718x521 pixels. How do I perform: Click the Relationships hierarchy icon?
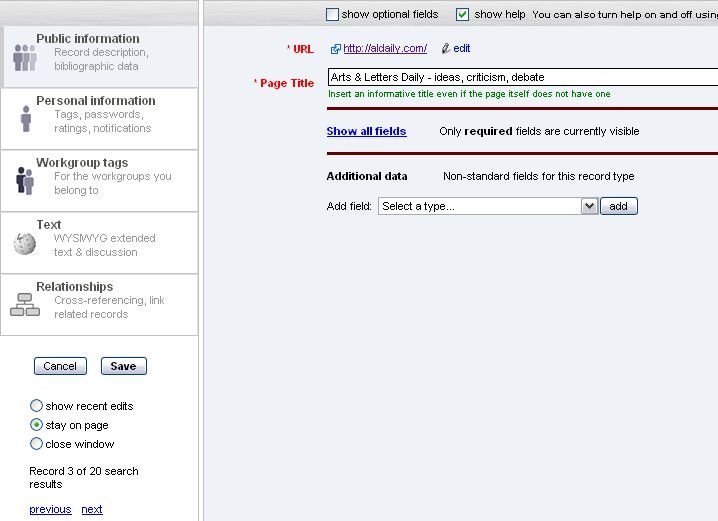coord(25,305)
